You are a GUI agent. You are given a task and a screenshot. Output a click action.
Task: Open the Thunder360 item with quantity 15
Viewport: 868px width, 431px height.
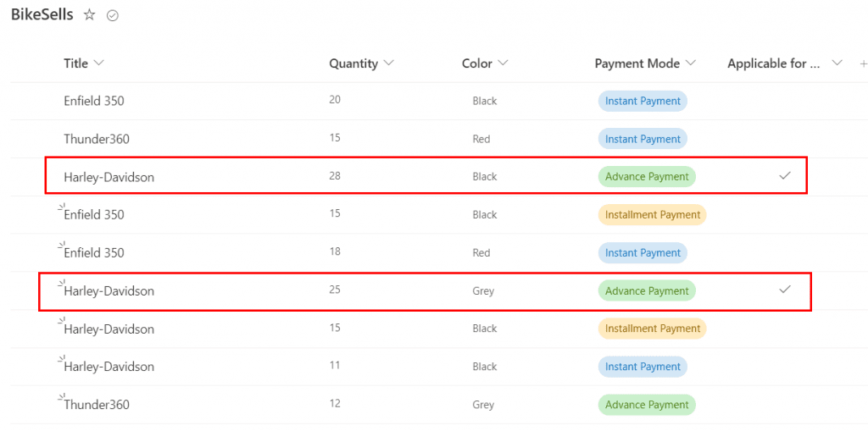97,139
